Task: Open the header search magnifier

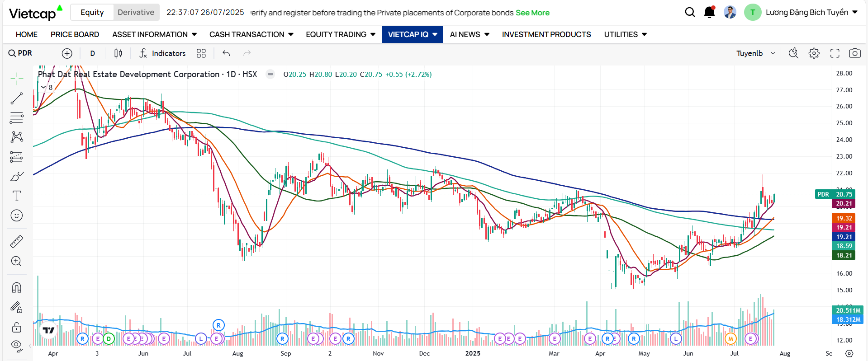Action: 690,12
